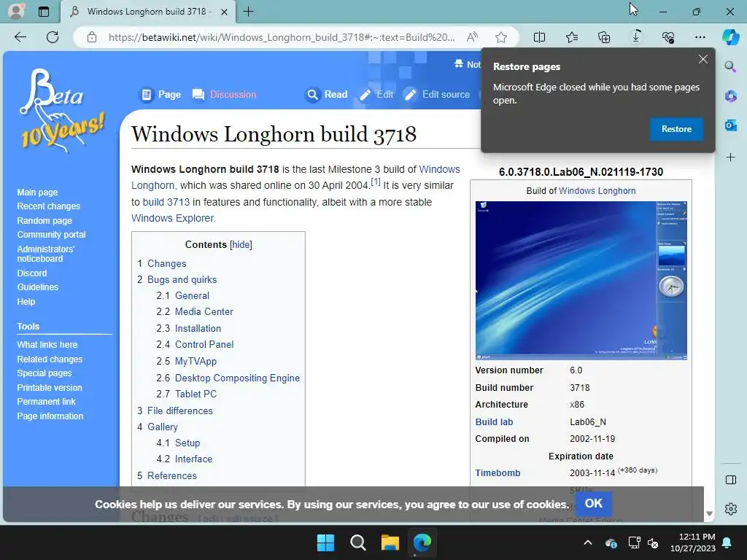Collapse contents with hide toggle
This screenshot has height=560, width=747.
tap(241, 245)
